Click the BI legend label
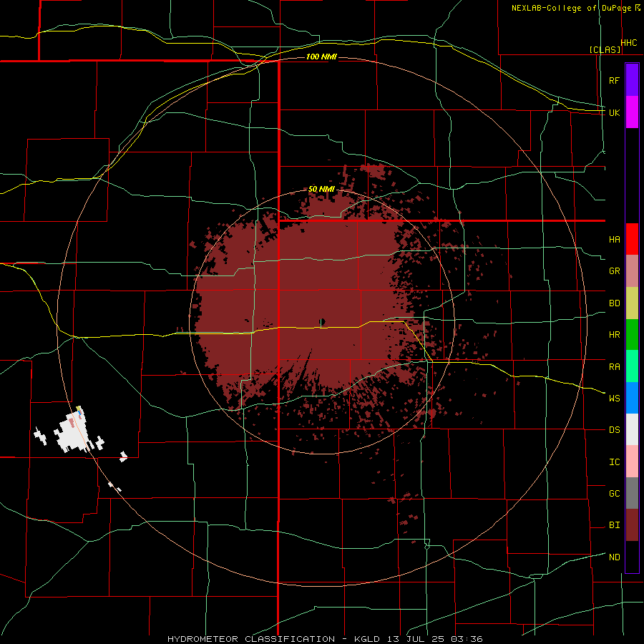Image resolution: width=644 pixels, height=644 pixels. click(614, 525)
